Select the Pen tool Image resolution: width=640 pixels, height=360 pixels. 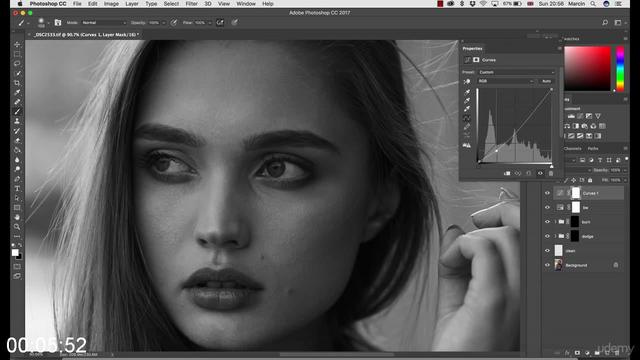pos(17,179)
